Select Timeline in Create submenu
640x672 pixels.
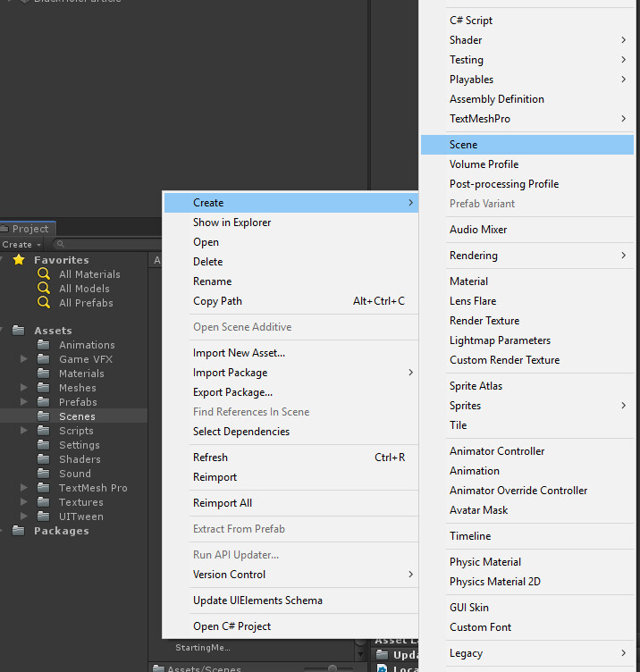pos(527,535)
